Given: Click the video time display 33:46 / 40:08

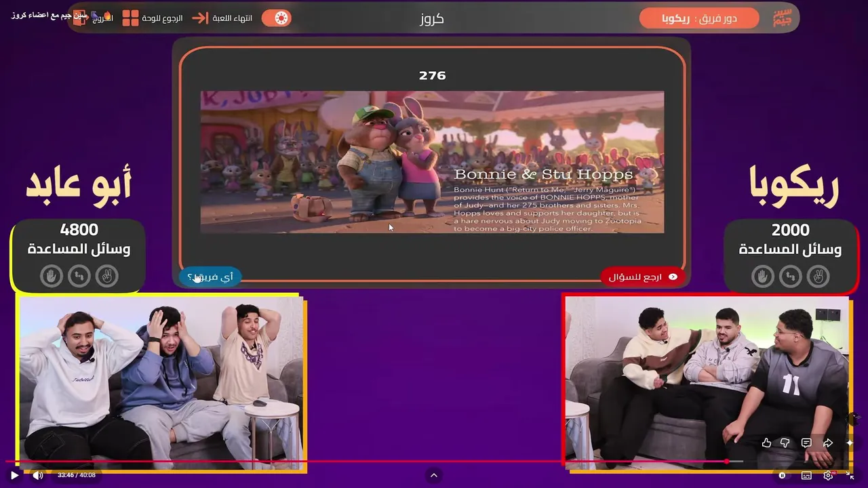Looking at the screenshot, I should tap(77, 475).
